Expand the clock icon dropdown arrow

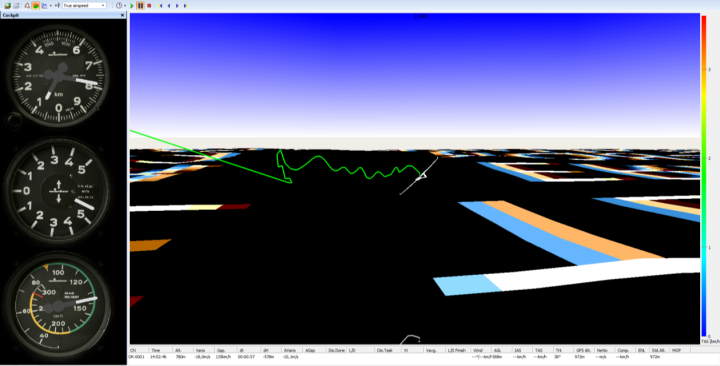click(125, 6)
